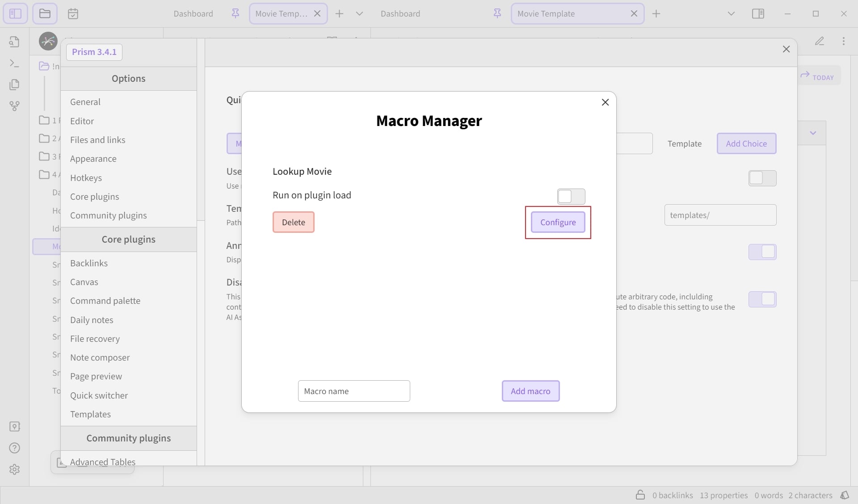Add a new tab in the right pane
This screenshot has height=504, width=858.
656,13
